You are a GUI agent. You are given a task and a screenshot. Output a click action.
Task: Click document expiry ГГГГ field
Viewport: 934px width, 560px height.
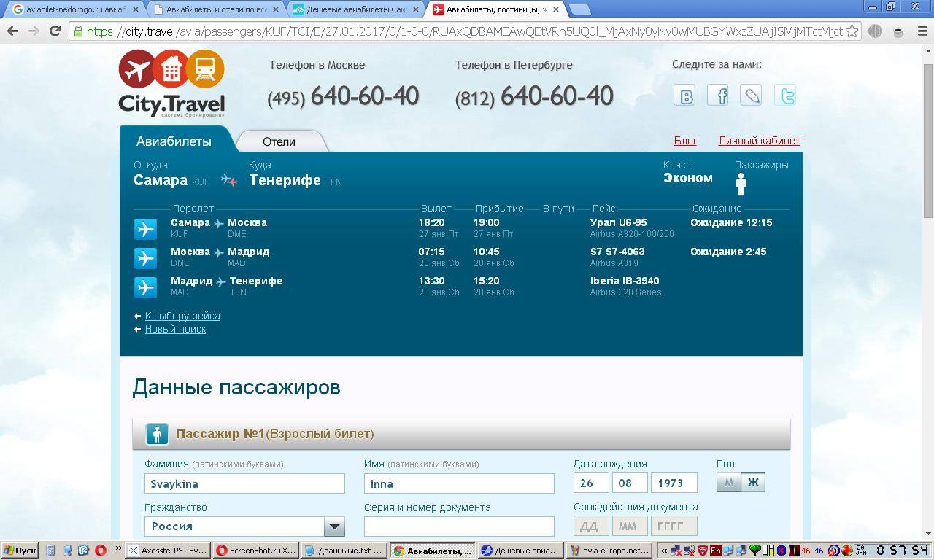click(x=674, y=526)
